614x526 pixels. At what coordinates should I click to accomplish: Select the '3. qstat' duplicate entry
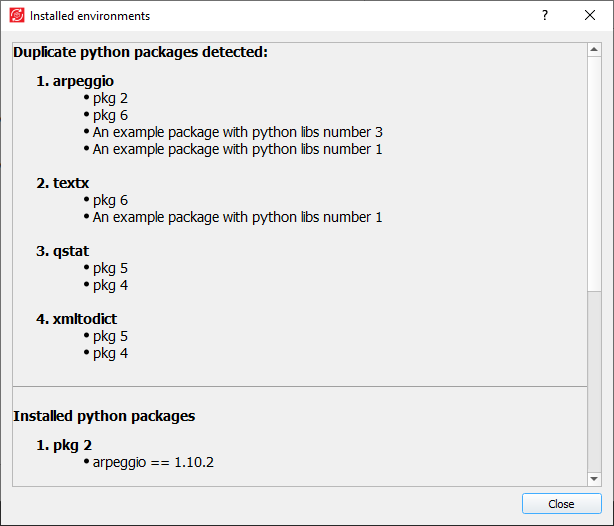click(x=70, y=251)
